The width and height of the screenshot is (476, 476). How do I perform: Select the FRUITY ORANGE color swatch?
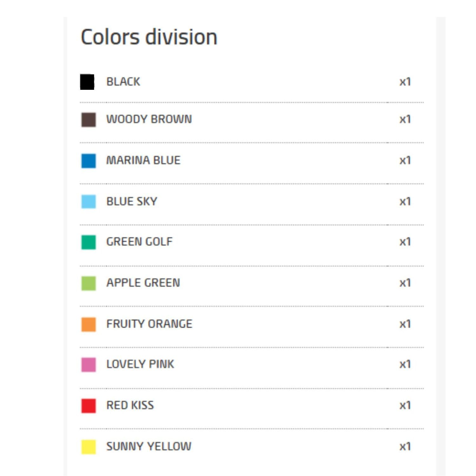coord(88,323)
